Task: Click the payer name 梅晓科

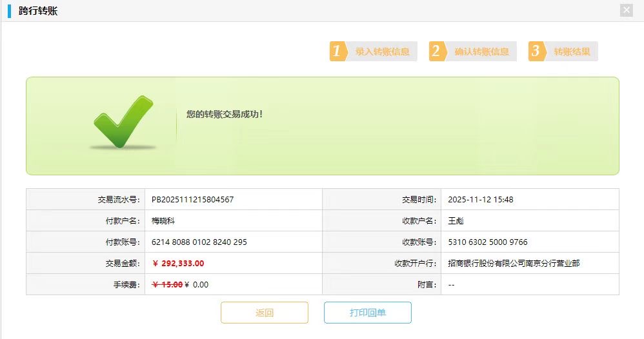Action: 163,221
